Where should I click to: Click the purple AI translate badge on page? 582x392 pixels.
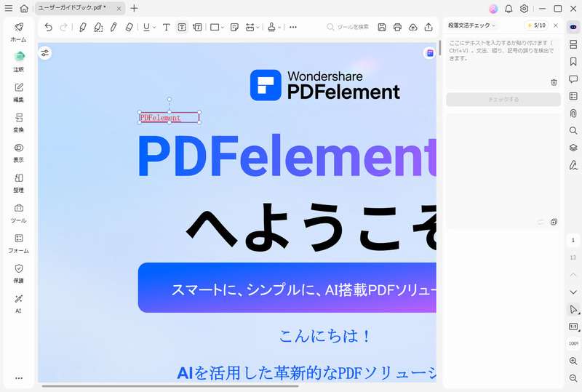click(x=430, y=53)
